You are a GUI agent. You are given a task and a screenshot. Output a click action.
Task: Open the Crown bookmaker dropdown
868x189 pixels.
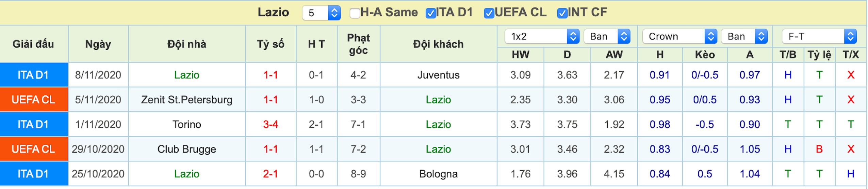(679, 36)
